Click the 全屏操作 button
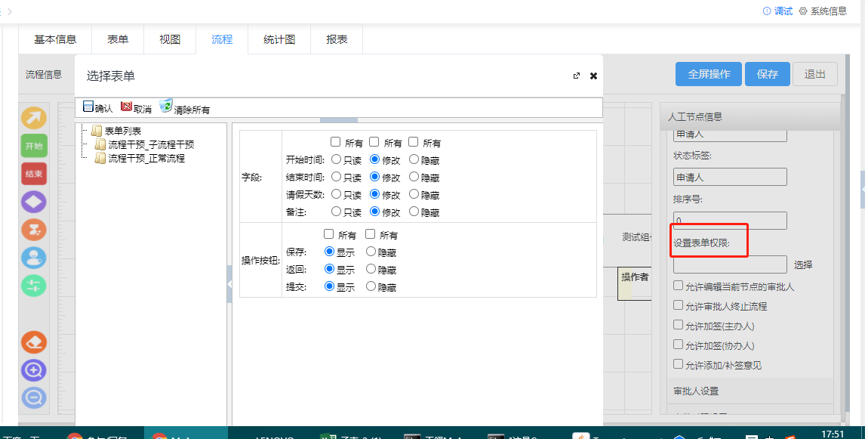 (709, 74)
